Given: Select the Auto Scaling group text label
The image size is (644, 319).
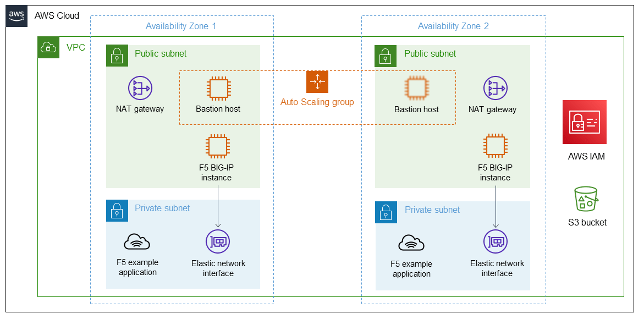Looking at the screenshot, I should (317, 102).
